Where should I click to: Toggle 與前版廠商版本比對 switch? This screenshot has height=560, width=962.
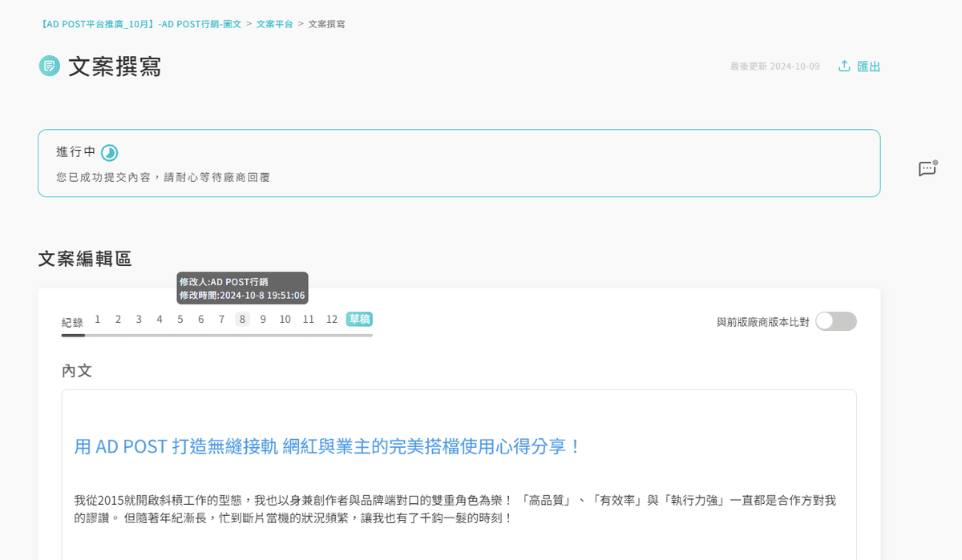coord(836,321)
